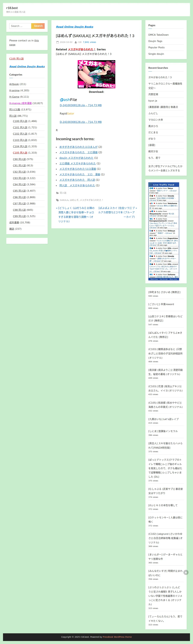Image resolution: width=193 pixels, height=644 pixels.
Task: Select the H-Game category
Action: [x=14, y=97]
